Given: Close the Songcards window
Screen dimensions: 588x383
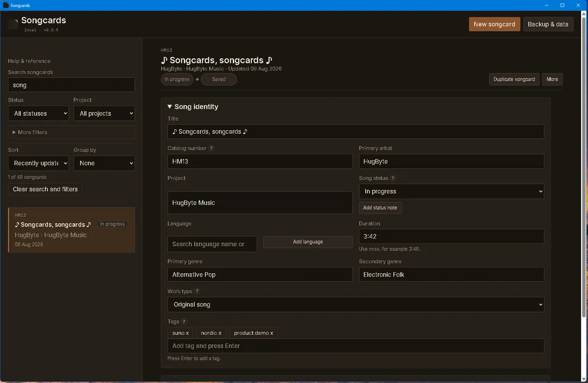Looking at the screenshot, I should tap(578, 5).
